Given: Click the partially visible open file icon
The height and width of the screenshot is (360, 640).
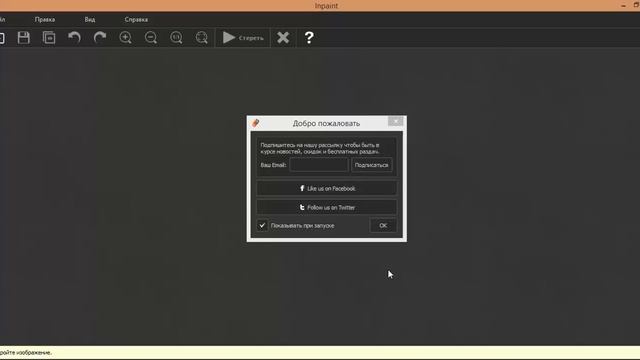Looking at the screenshot, I should (x=2, y=38).
